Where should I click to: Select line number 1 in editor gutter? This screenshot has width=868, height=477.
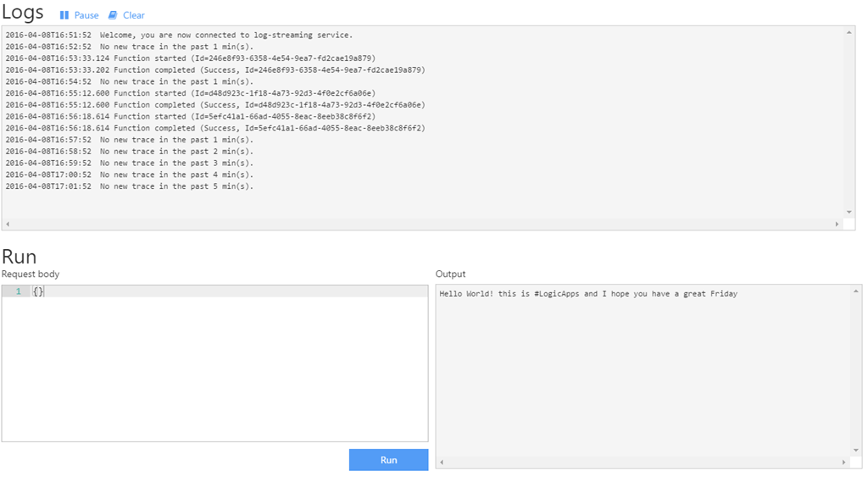(18, 291)
